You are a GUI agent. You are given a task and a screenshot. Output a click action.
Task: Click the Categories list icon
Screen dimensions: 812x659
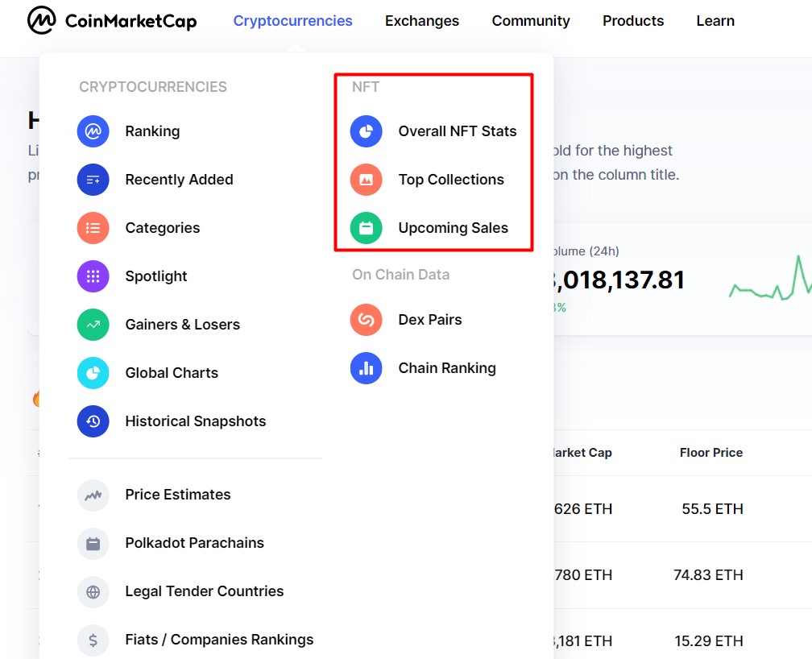pos(93,228)
